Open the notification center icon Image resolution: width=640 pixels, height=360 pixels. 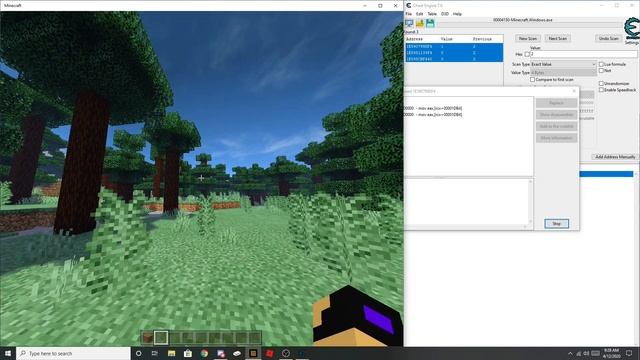click(x=629, y=353)
